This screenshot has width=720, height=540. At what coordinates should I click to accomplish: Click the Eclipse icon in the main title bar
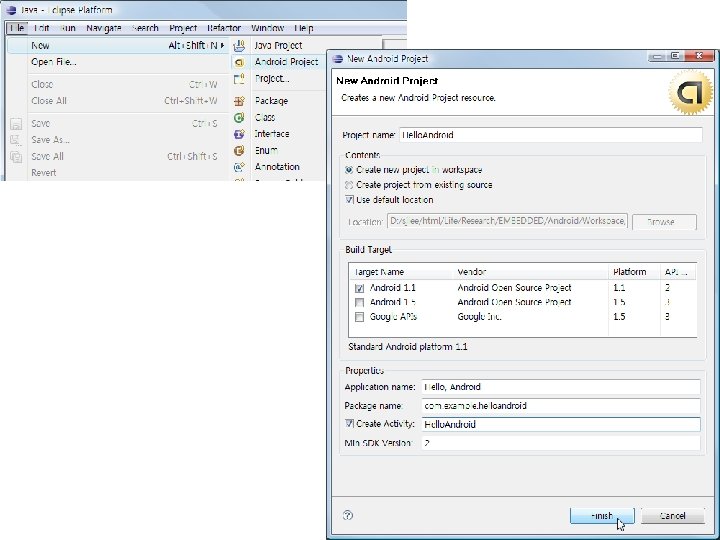(11, 10)
